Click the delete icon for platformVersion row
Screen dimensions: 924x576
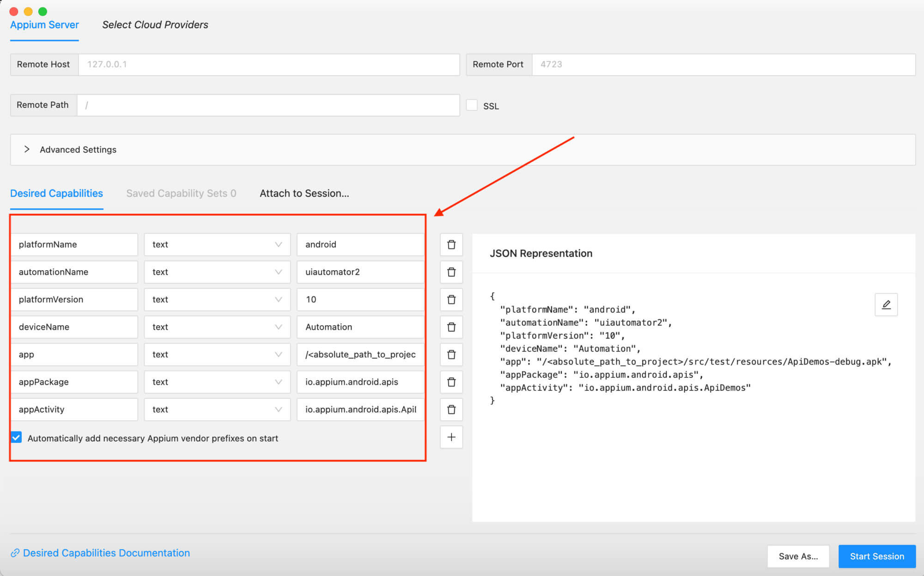(x=451, y=299)
